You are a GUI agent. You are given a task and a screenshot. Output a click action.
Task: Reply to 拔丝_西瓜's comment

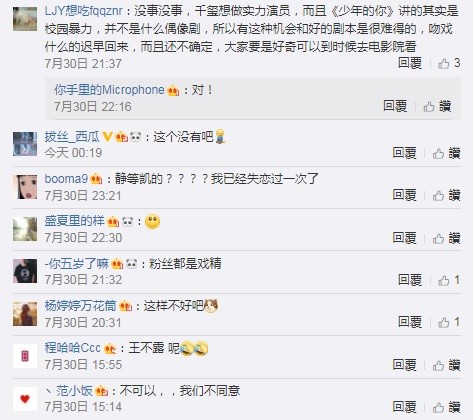click(404, 153)
